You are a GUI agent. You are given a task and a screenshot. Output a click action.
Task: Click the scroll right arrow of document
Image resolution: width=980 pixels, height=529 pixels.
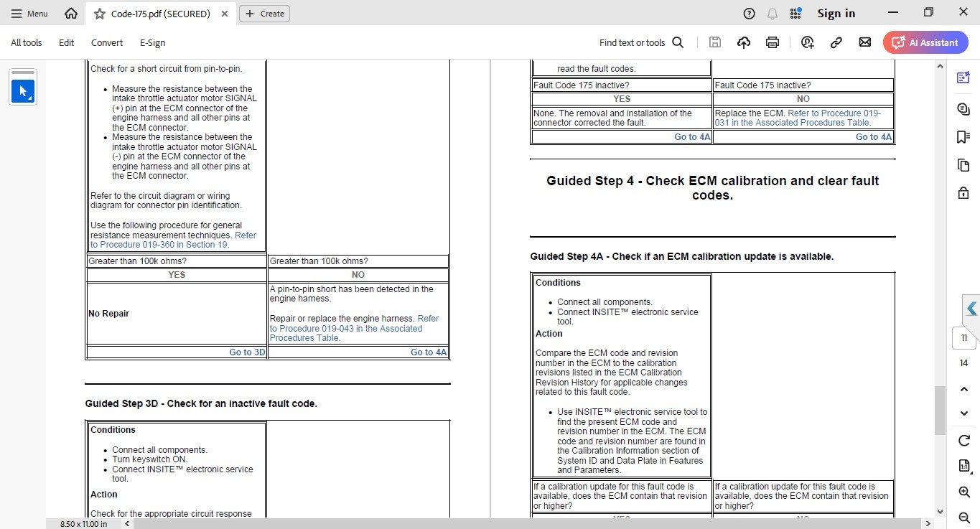(928, 523)
